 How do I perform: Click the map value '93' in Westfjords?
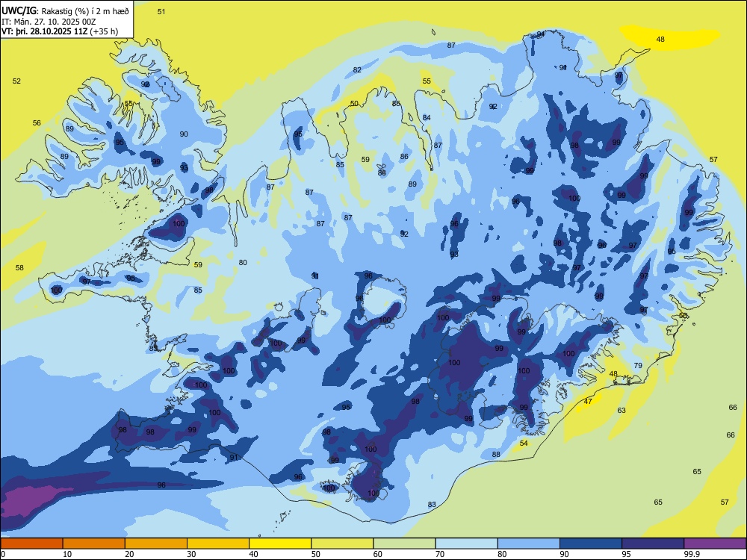[x=185, y=167]
